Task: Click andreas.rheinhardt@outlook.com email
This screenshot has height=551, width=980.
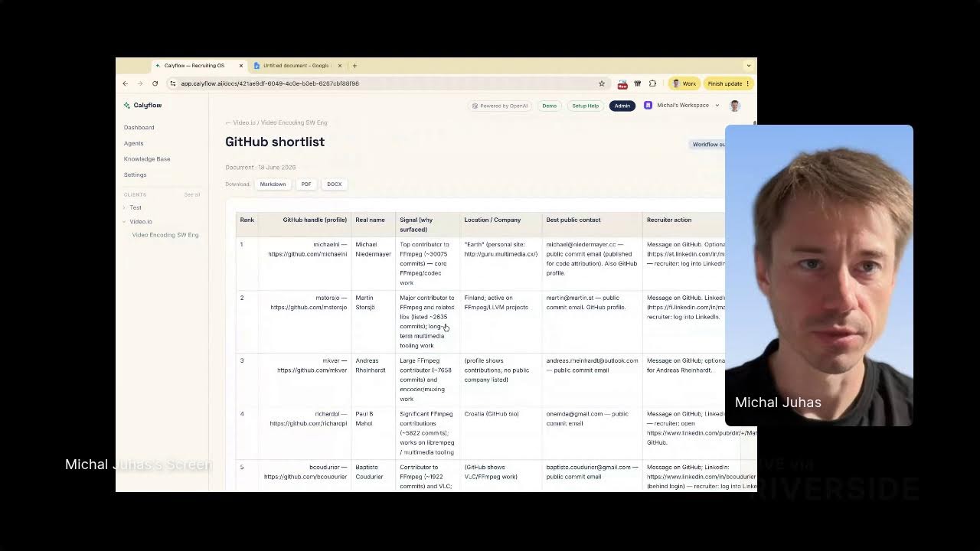Action: tap(592, 360)
